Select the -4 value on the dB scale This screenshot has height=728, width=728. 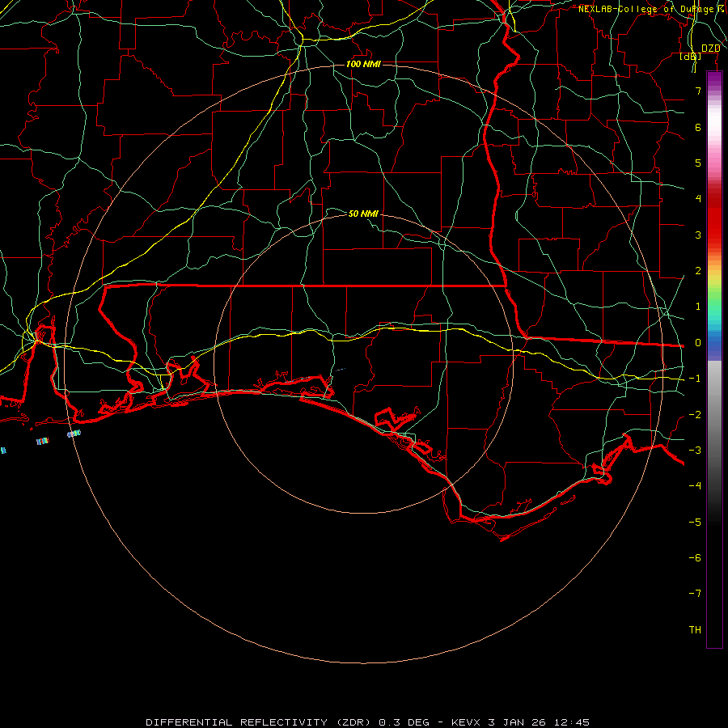point(695,485)
